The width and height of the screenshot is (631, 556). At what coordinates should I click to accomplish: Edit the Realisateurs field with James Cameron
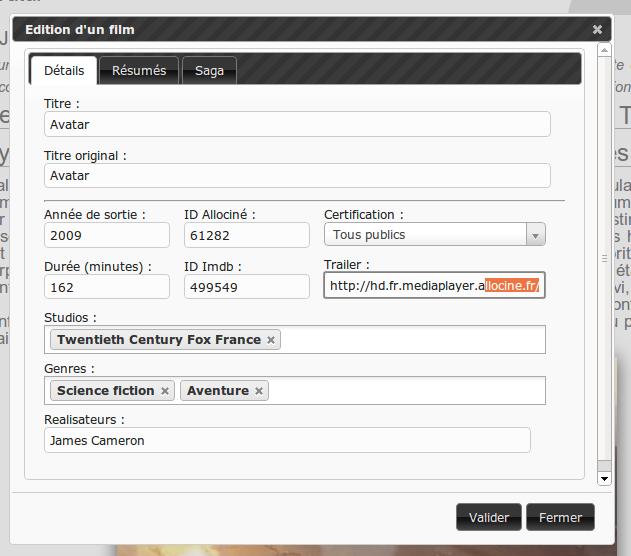pyautogui.click(x=288, y=440)
